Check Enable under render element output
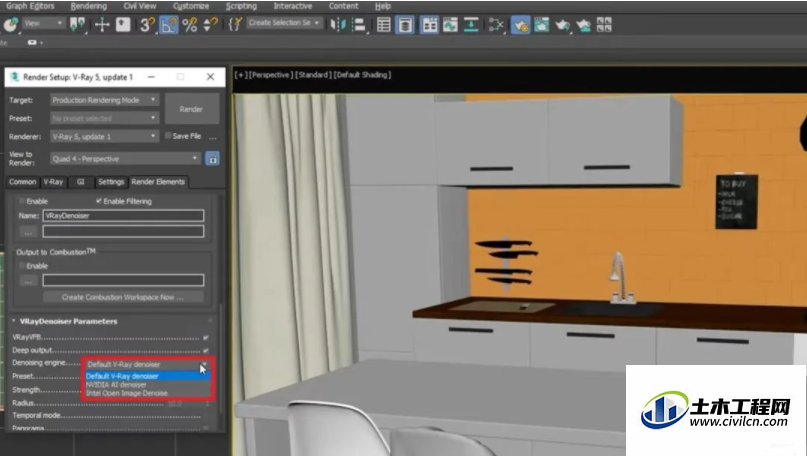The height and width of the screenshot is (456, 807). (22, 201)
